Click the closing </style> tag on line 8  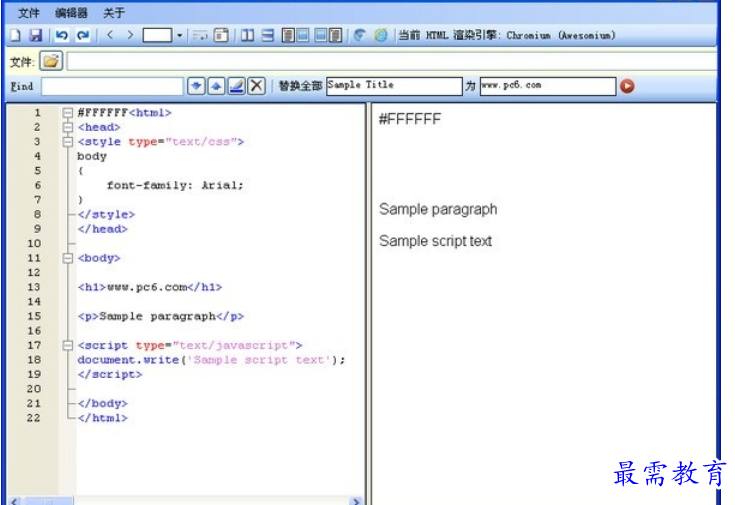point(106,214)
